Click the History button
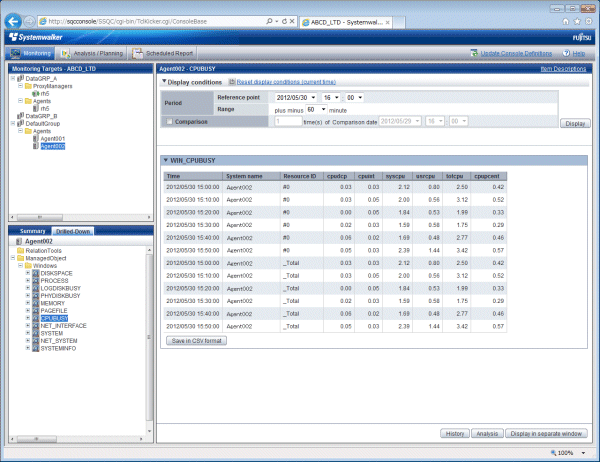Viewport: 600px width, 462px height. tap(455, 433)
